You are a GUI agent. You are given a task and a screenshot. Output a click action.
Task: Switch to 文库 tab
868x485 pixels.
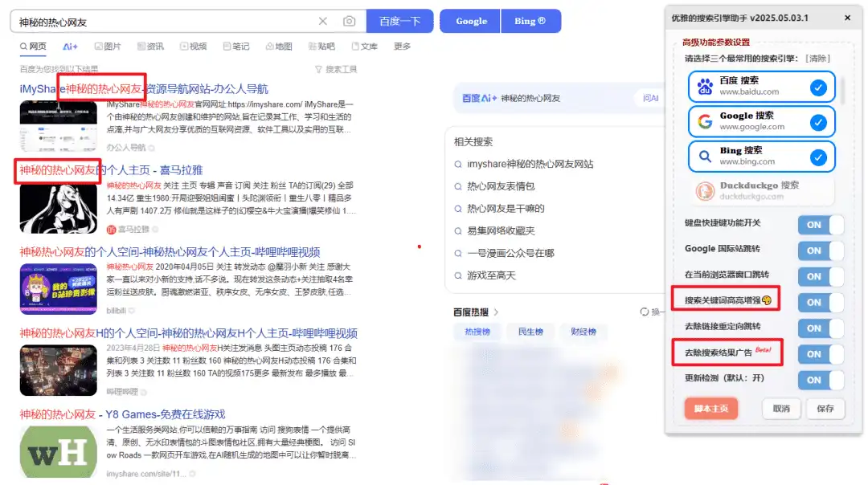pos(364,47)
